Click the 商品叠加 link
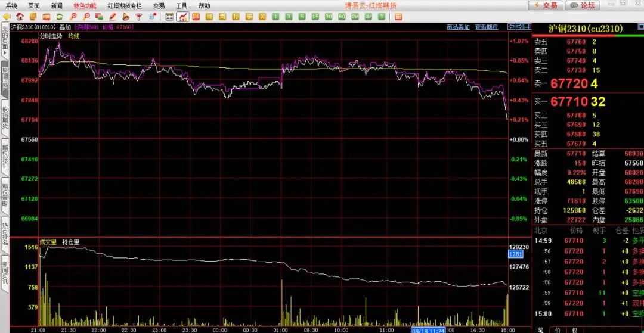The height and width of the screenshot is (333, 644). coord(458,27)
